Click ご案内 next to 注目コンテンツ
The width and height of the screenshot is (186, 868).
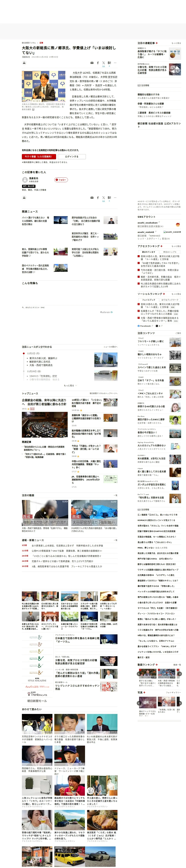click(178, 333)
